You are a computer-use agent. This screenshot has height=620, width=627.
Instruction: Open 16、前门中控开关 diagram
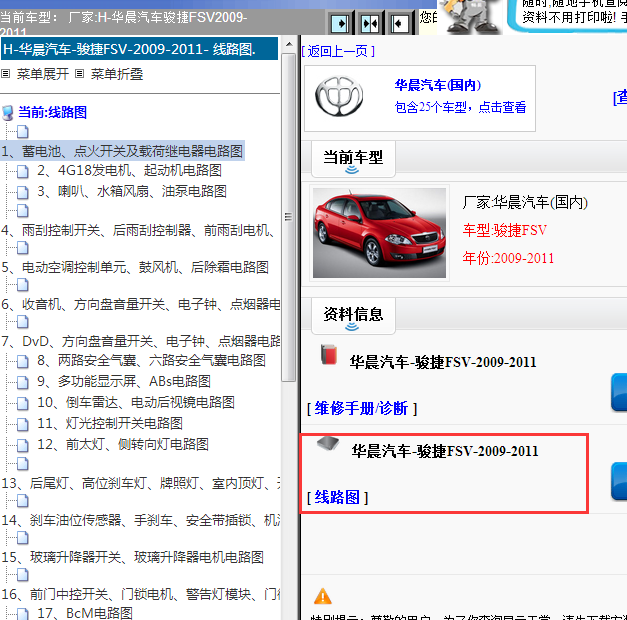[140, 594]
